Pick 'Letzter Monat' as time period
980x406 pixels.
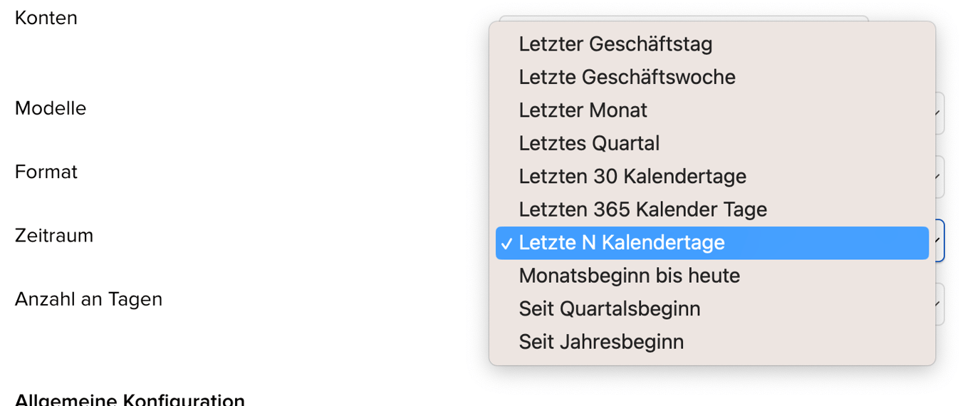(583, 110)
